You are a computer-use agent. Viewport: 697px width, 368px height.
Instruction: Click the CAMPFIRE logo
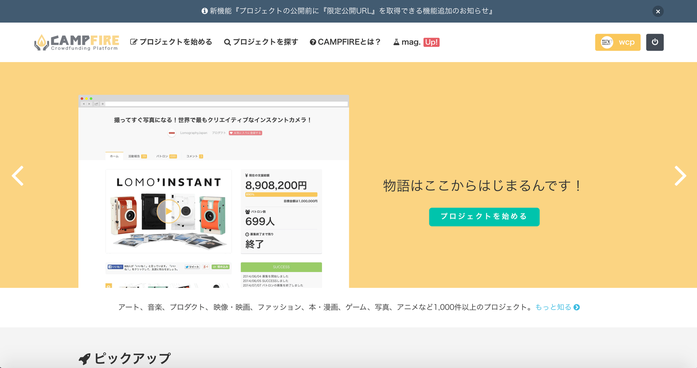coord(76,42)
